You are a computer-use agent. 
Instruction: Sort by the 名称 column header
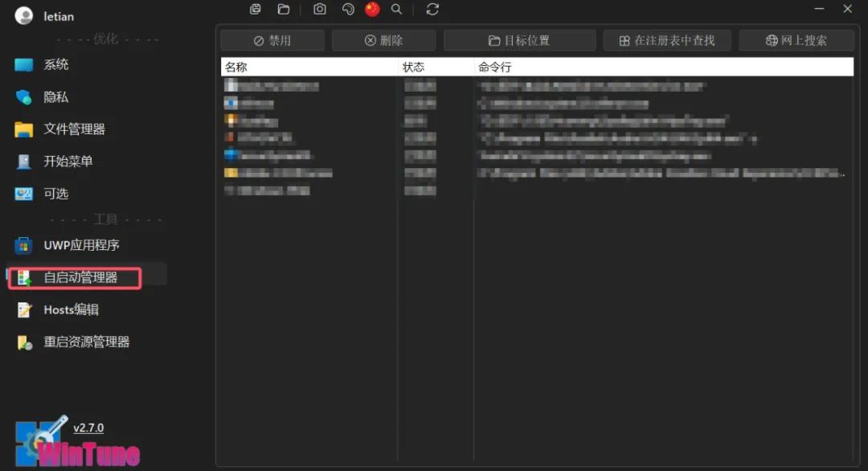(x=309, y=67)
